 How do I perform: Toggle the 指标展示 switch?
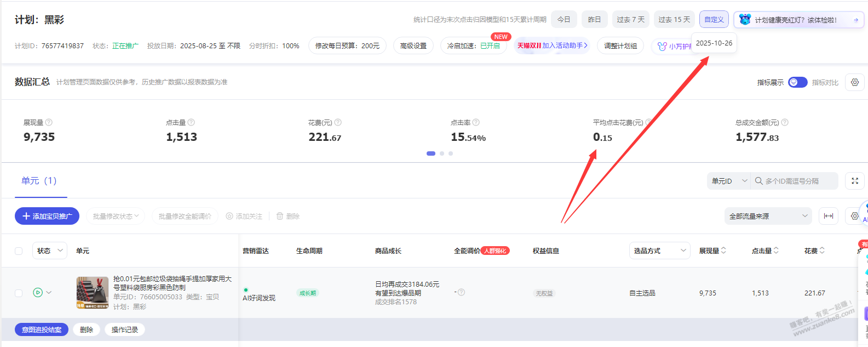coord(797,82)
